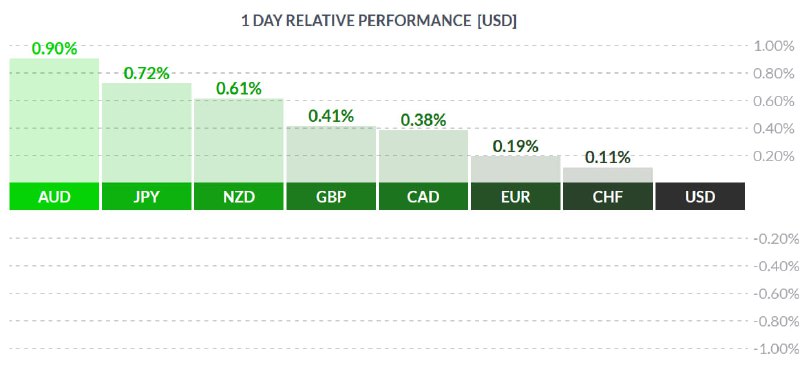Click the EUR performance bar

click(x=516, y=168)
